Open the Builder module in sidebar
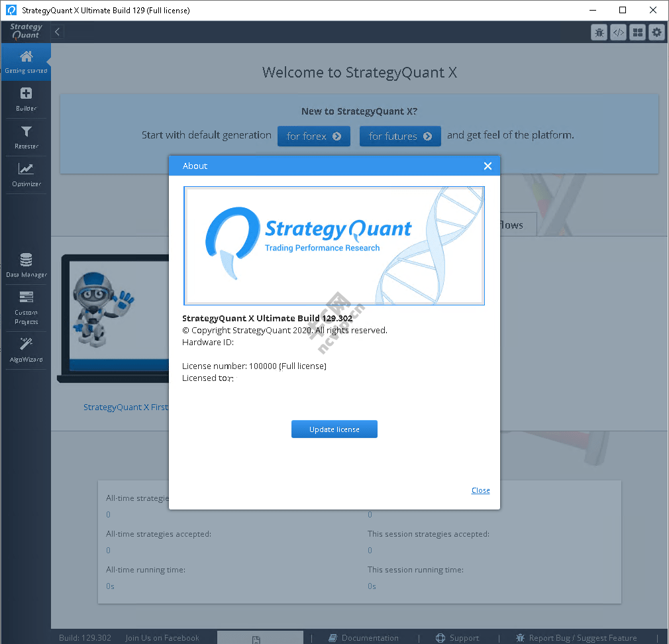This screenshot has width=669, height=644. pos(26,99)
